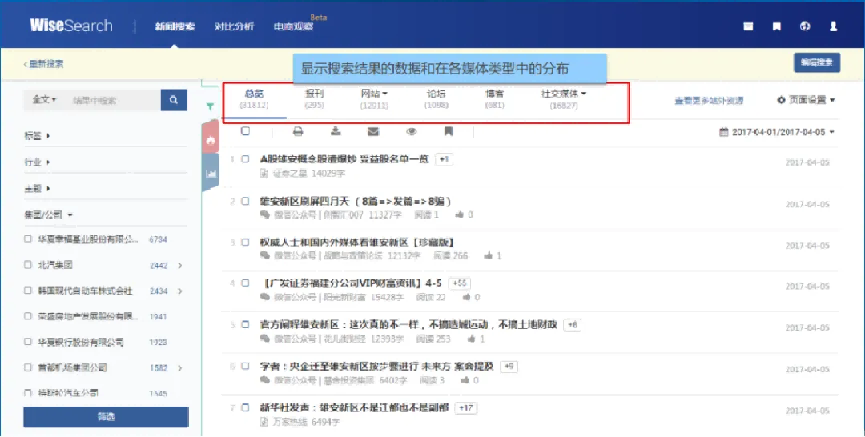This screenshot has height=437, width=865.
Task: Click the green filter funnel icon
Action: pyautogui.click(x=210, y=105)
